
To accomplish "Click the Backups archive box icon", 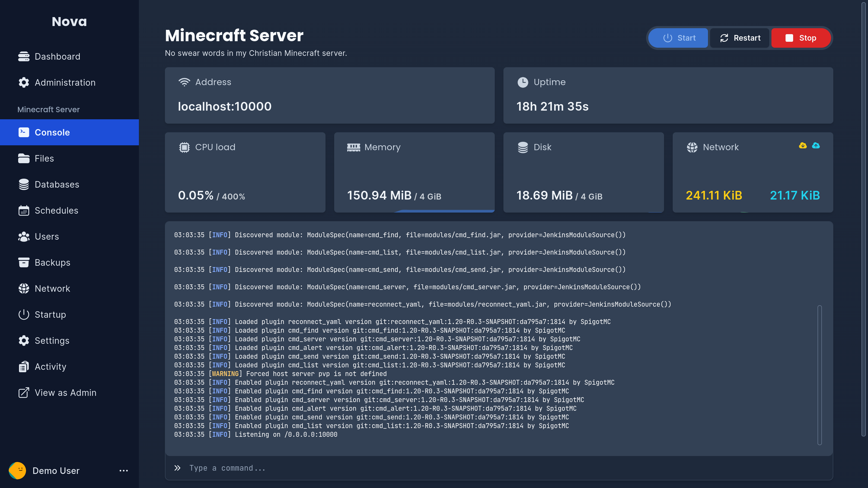I will pyautogui.click(x=24, y=262).
